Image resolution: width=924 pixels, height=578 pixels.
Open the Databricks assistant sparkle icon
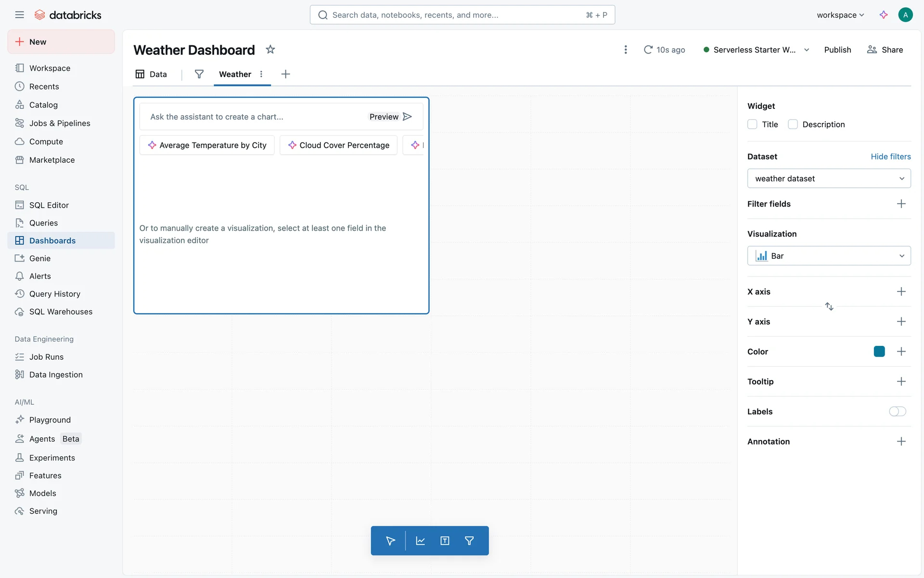(884, 15)
